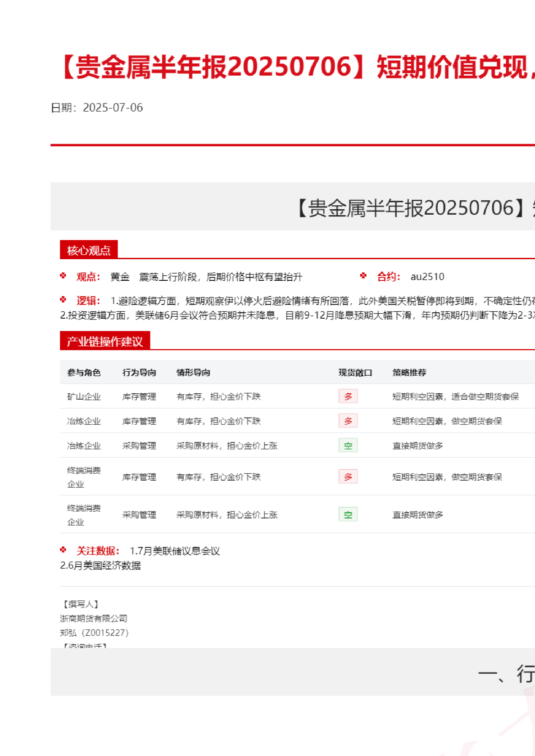Click the 参与角色 column header
This screenshot has width=535, height=756.
coord(84,373)
